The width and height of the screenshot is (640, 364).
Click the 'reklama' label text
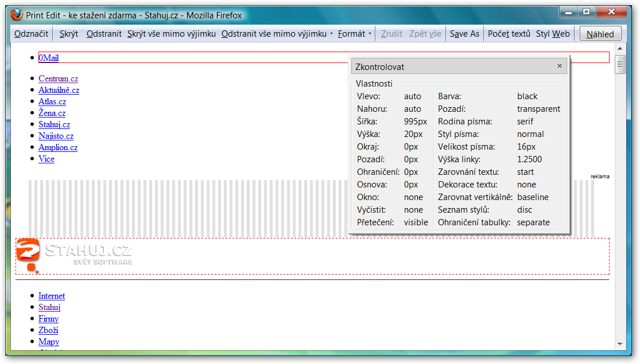point(600,177)
